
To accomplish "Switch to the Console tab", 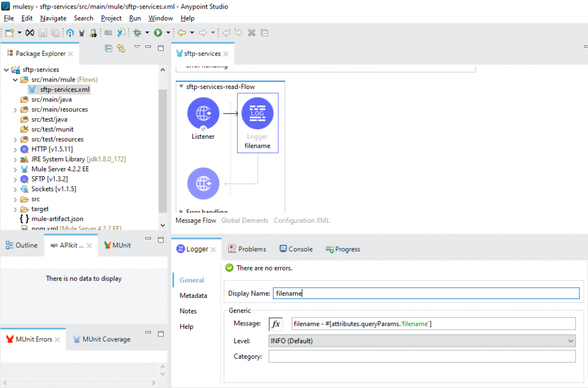I will click(x=296, y=249).
